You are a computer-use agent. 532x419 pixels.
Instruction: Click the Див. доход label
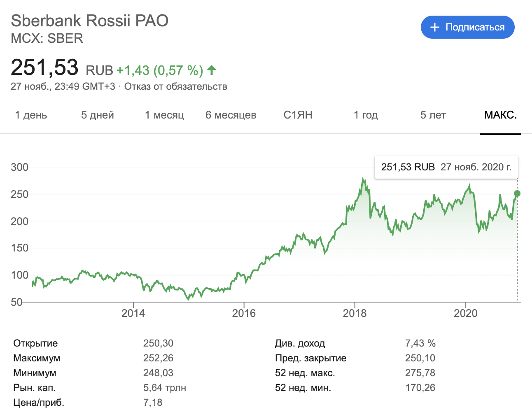[x=300, y=343]
